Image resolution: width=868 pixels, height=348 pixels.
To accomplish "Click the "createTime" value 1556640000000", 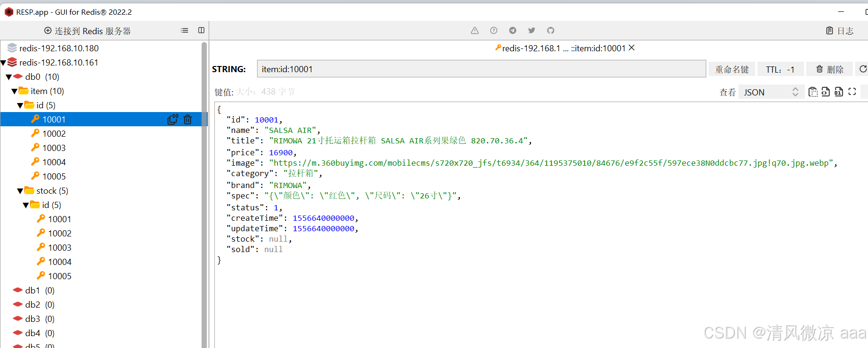I will coord(323,218).
